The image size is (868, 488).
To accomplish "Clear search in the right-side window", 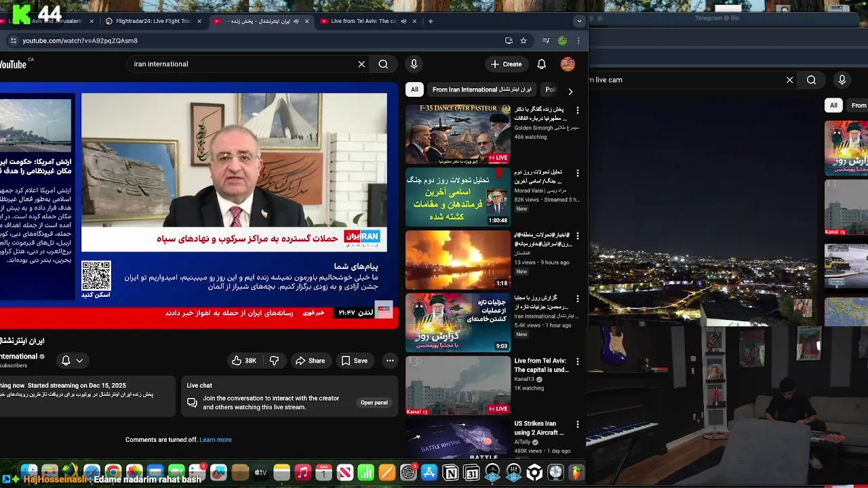I will [789, 80].
